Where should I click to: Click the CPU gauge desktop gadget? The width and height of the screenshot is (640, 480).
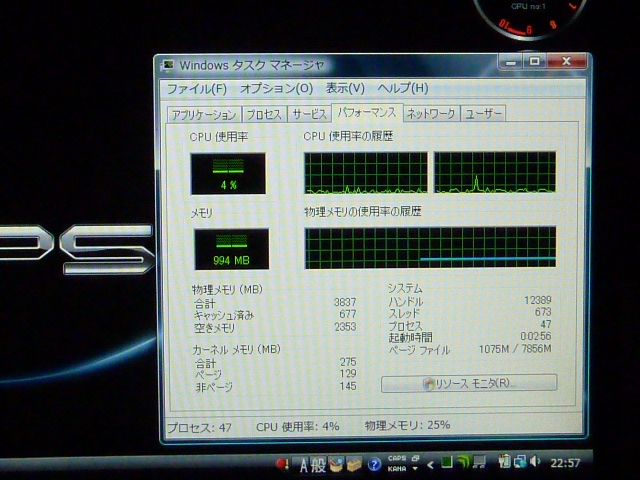coord(530,18)
